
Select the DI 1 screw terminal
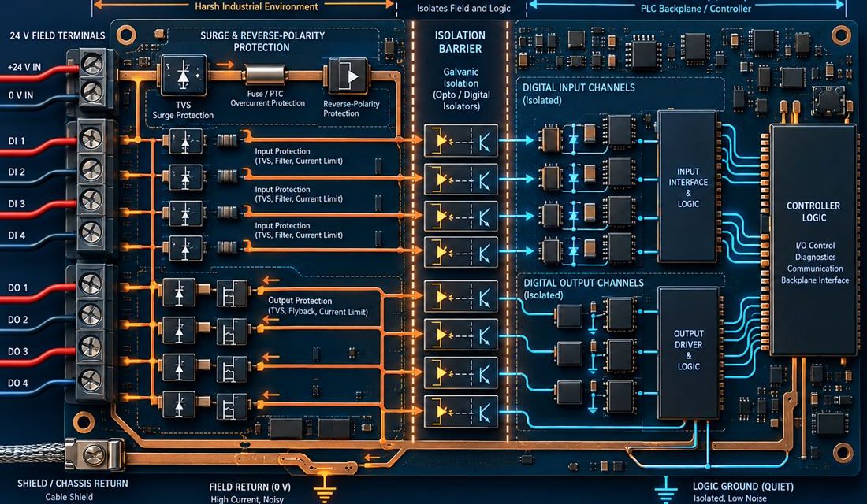91,138
